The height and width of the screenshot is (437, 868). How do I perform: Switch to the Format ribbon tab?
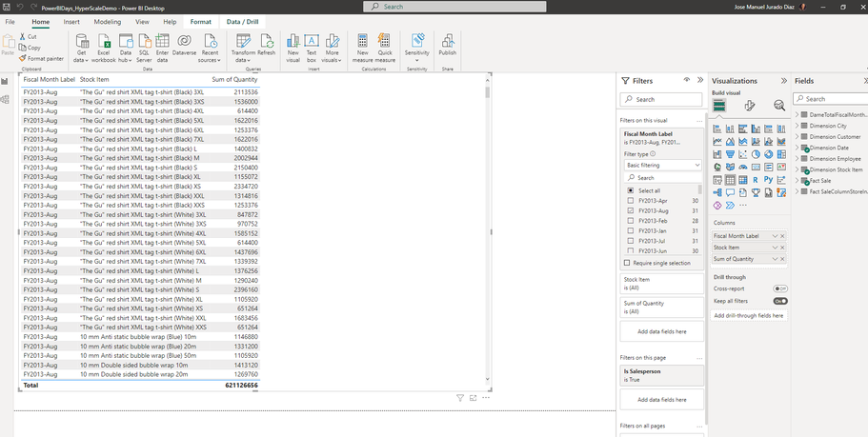click(x=200, y=22)
